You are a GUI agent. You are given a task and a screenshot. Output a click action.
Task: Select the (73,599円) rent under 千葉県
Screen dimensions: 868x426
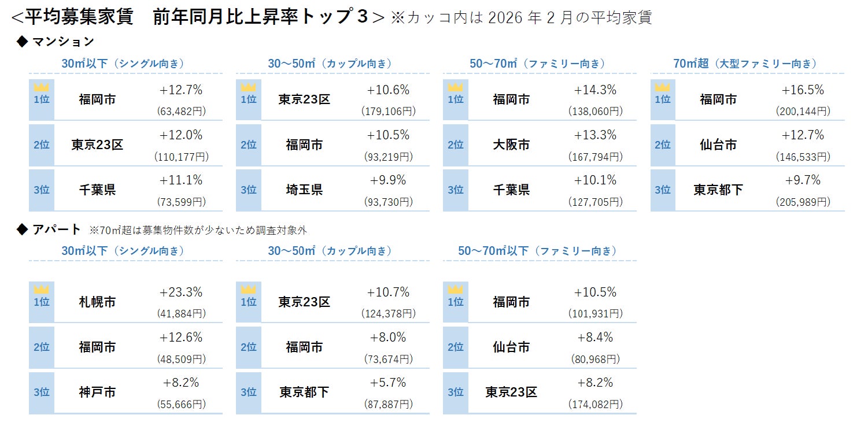[x=181, y=202]
